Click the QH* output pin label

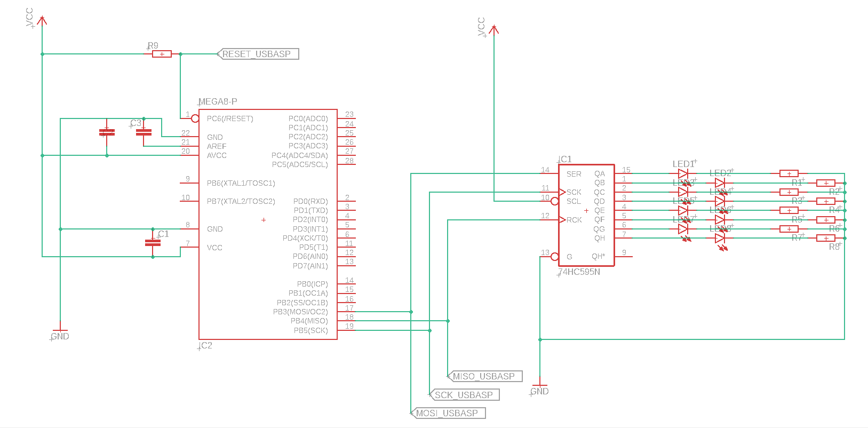[x=599, y=257]
